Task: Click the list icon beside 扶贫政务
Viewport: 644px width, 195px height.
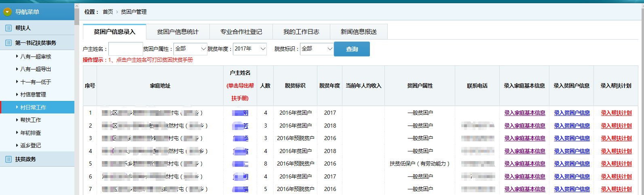Action: (8, 159)
